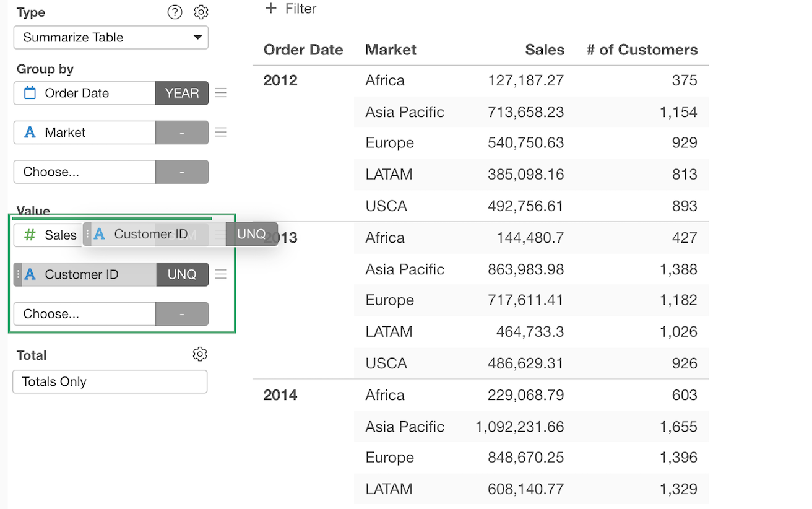Open Type settings gear icon

point(201,12)
